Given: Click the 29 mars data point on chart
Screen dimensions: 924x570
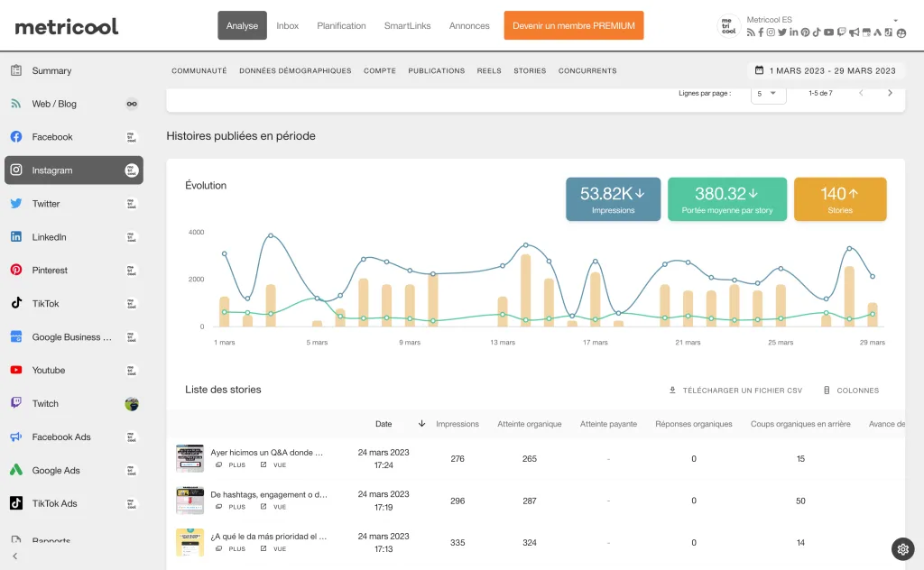Looking at the screenshot, I should click(873, 277).
